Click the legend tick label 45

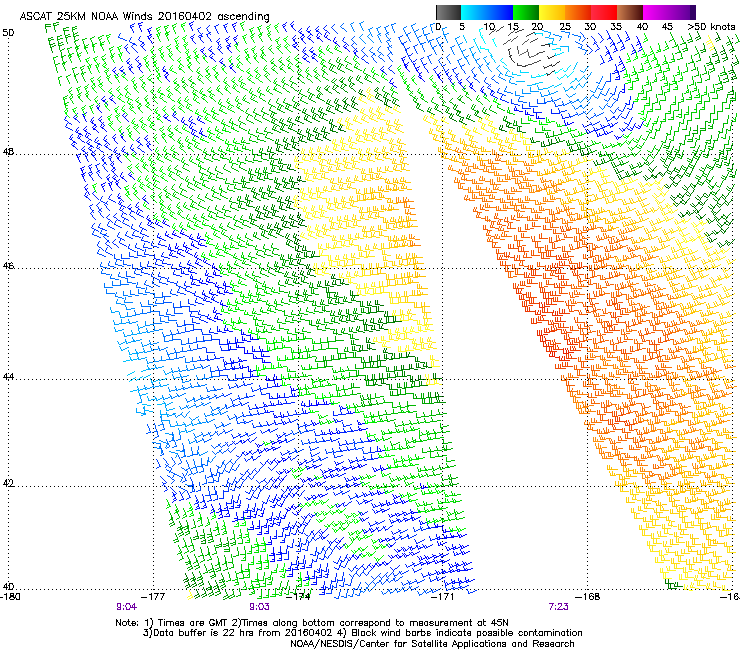point(667,27)
